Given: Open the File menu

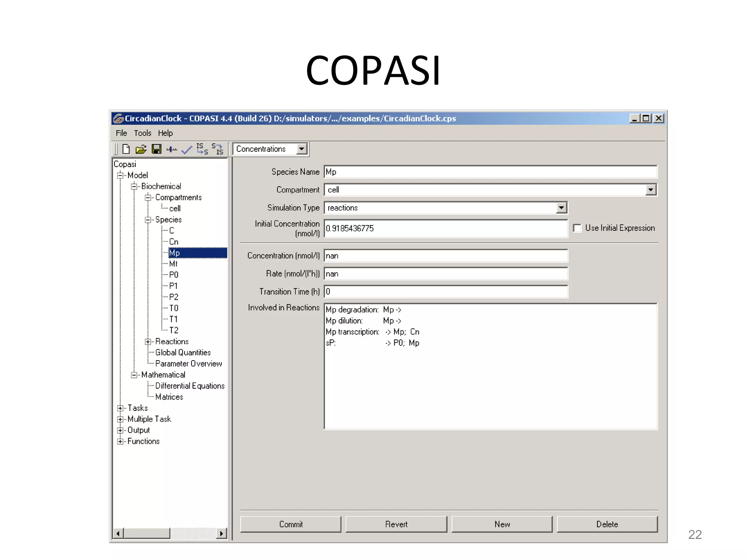Looking at the screenshot, I should 121,133.
